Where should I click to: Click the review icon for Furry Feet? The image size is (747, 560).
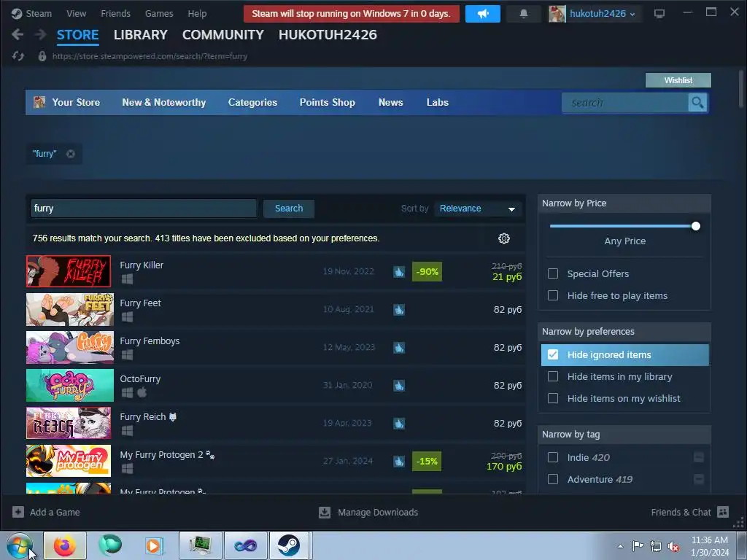(x=399, y=310)
